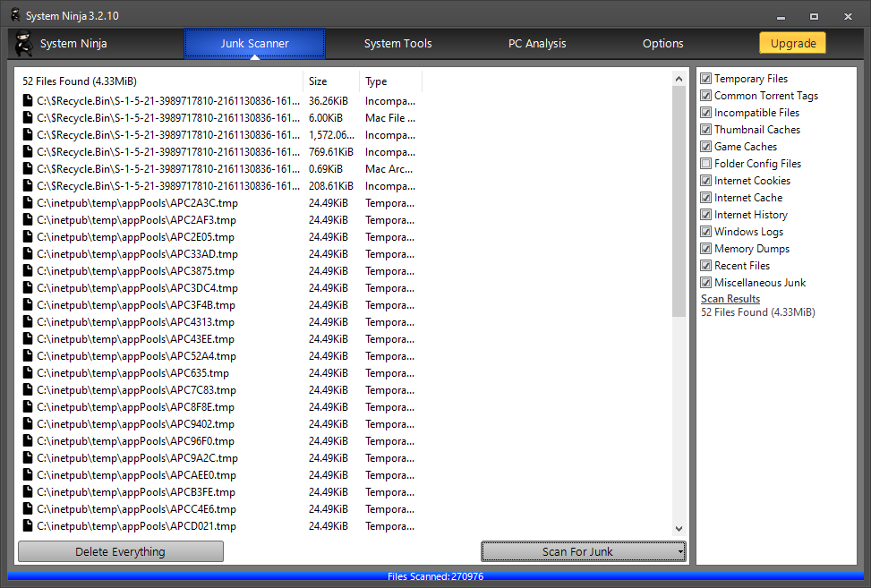Open the Scan Results link
The height and width of the screenshot is (588, 871).
click(730, 299)
